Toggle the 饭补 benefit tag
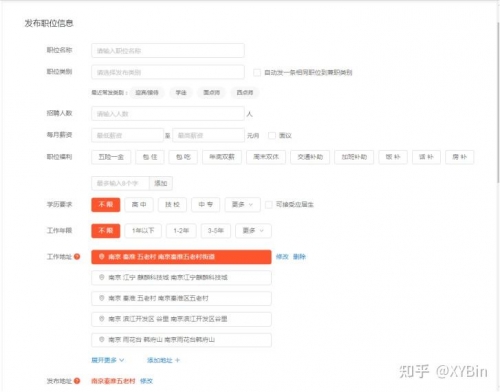Image resolution: width=500 pixels, height=392 pixels. click(x=393, y=157)
